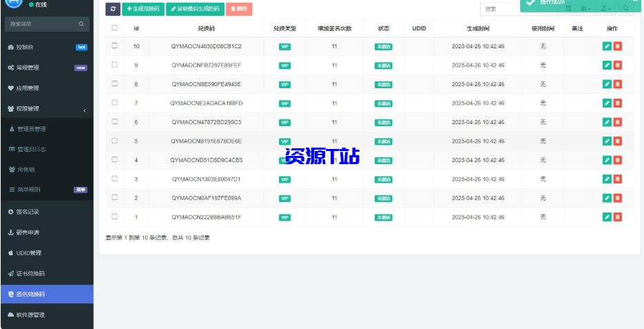Screen dimensions: 644x329
Task: Edit the record with Id 2
Action: click(x=607, y=198)
